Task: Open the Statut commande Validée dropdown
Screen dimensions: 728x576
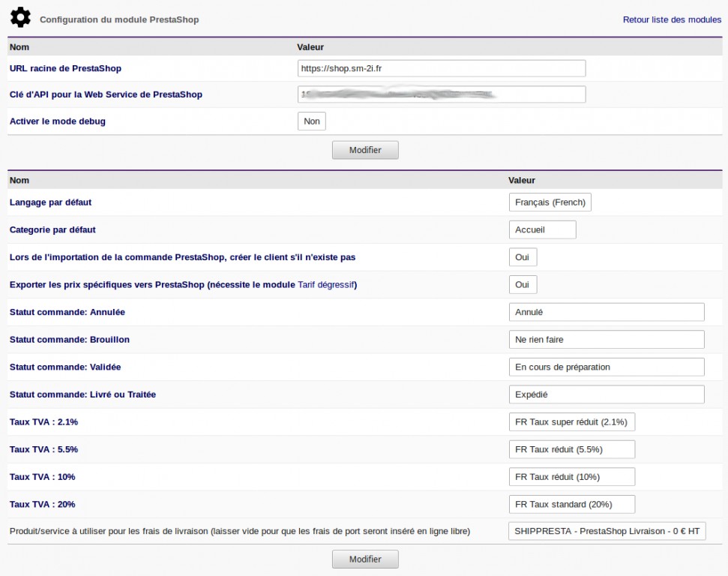Action: click(606, 367)
